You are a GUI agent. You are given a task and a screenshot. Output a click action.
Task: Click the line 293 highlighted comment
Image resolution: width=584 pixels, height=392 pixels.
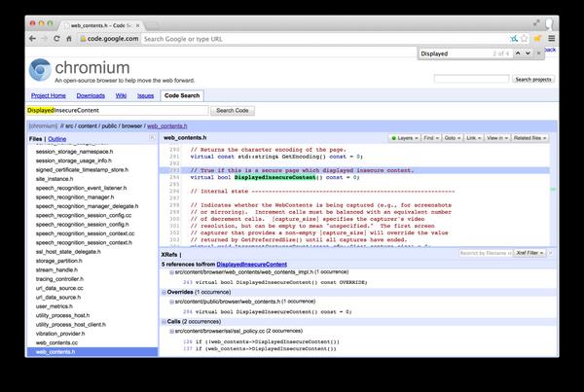(302, 170)
